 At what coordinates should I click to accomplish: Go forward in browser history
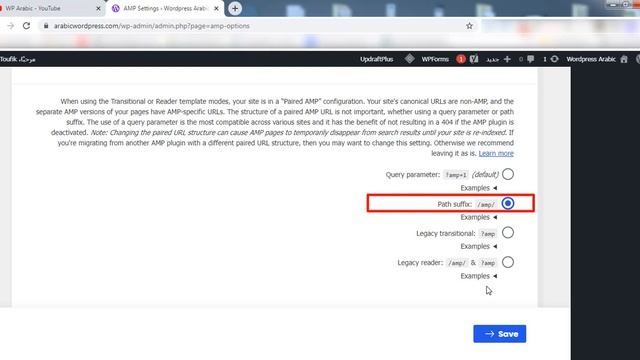coord(11,26)
